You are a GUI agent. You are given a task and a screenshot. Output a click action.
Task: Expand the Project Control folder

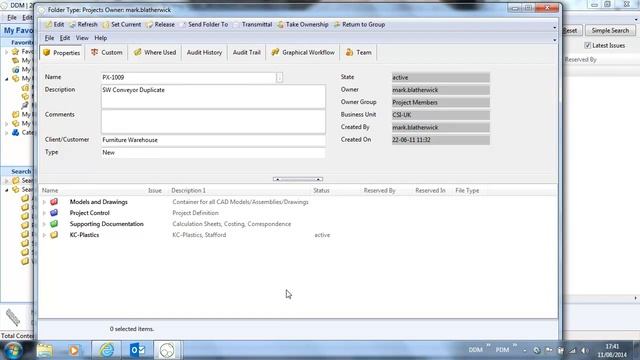click(44, 213)
